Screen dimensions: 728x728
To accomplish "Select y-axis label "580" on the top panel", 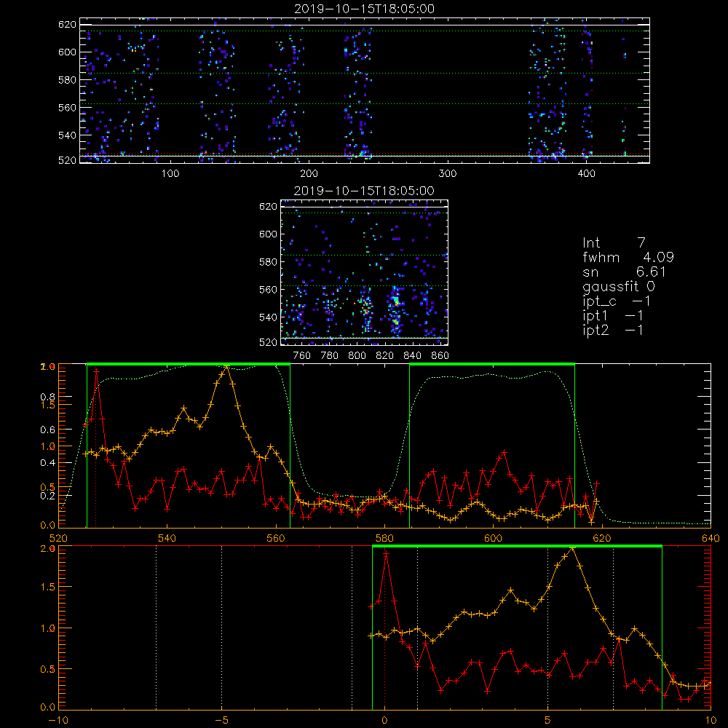I will pos(67,80).
